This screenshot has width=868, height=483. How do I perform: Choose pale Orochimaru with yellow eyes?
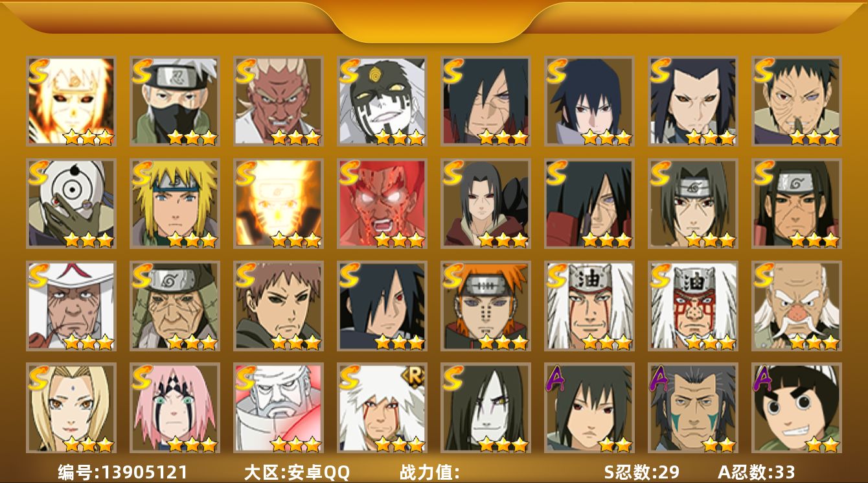click(486, 408)
